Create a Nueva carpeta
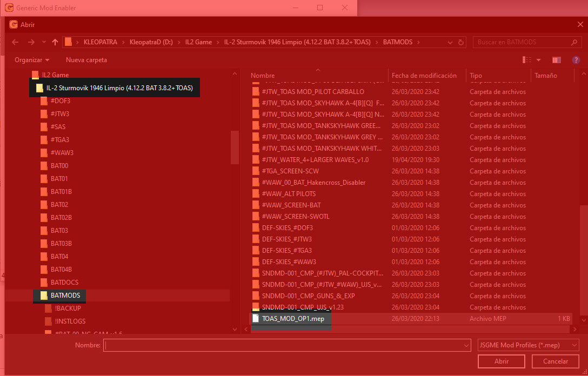 pos(86,60)
